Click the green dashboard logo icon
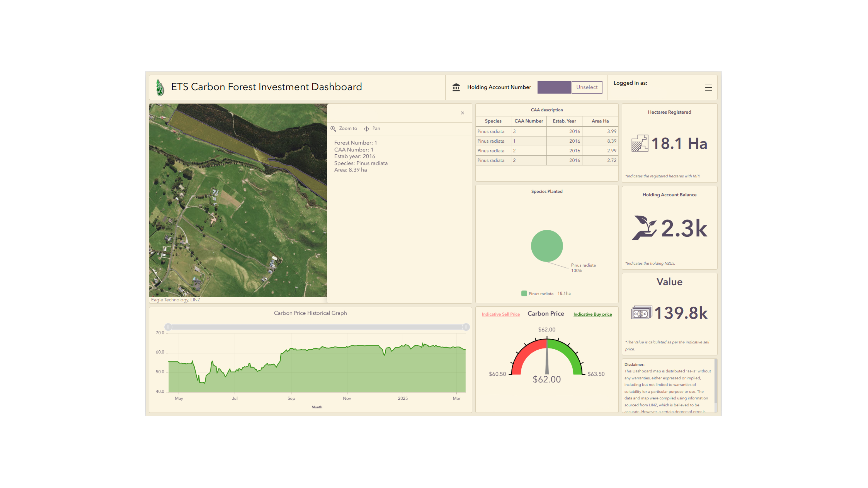The width and height of the screenshot is (868, 488). (x=160, y=88)
